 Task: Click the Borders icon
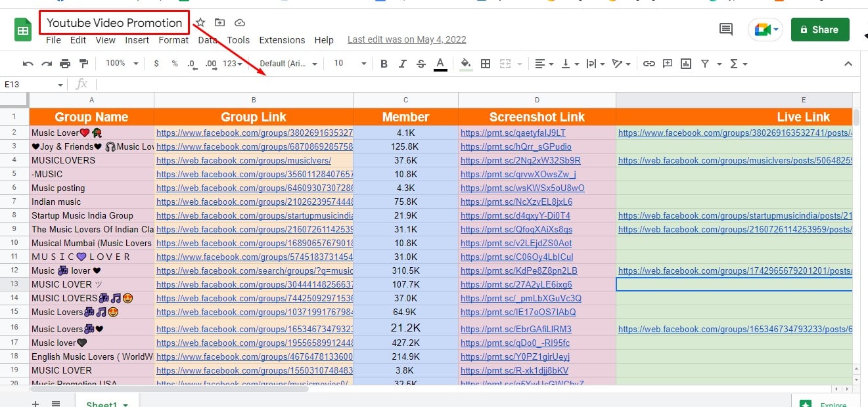point(486,64)
